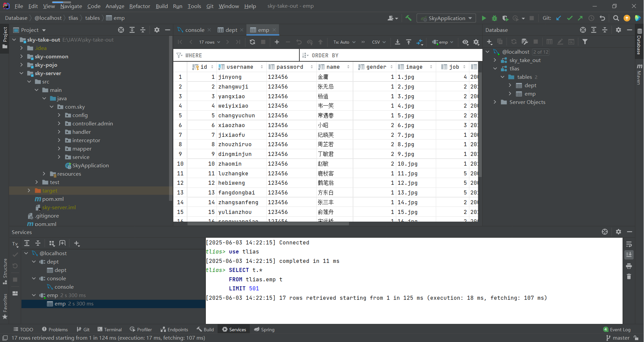Screen dimensions: 644x342
Task: Toggle the Favorites tool window stripe
Action: tap(5, 306)
